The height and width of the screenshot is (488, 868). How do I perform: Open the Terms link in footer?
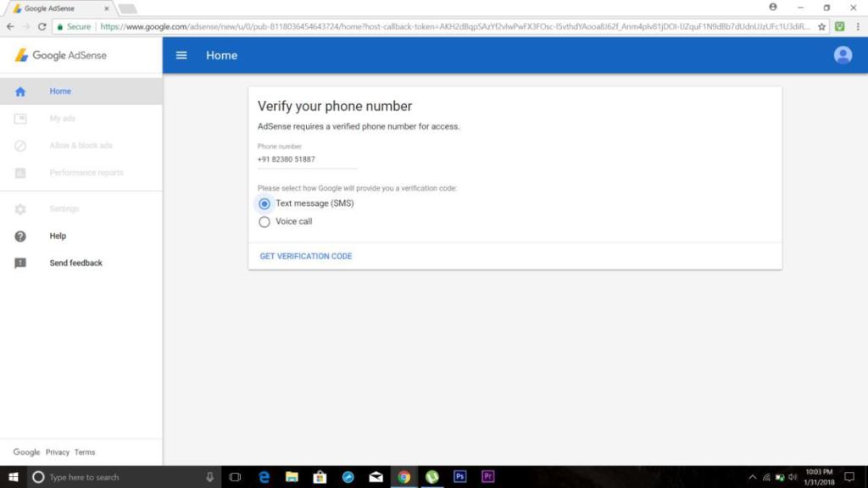click(x=85, y=452)
